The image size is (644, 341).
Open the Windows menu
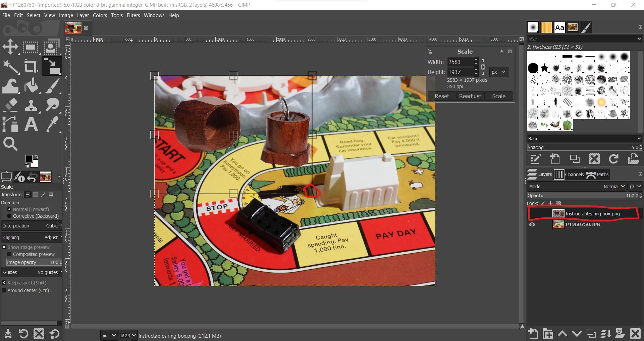154,15
